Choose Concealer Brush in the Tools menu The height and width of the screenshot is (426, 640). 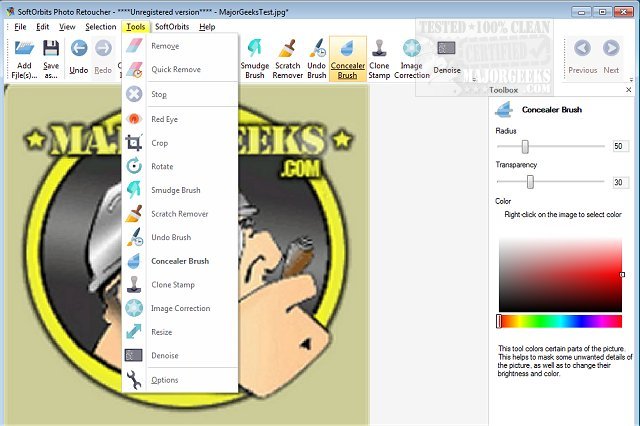click(x=180, y=261)
